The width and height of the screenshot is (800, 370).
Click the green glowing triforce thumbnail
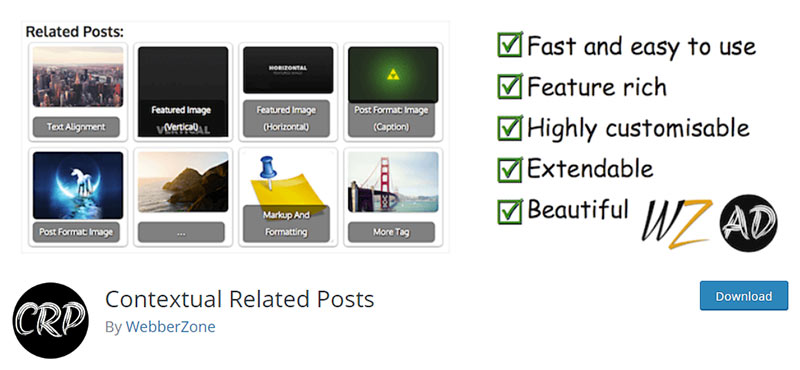(393, 75)
